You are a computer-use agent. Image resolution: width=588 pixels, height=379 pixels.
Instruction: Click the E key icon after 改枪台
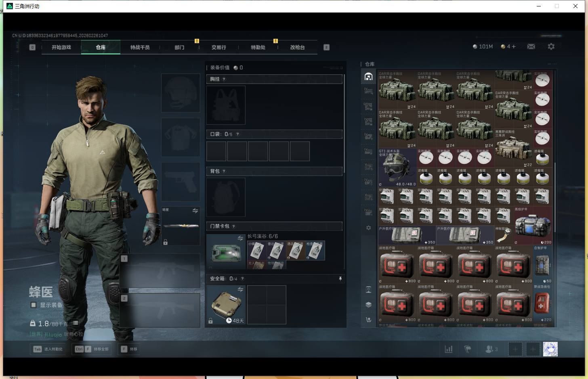coord(326,47)
